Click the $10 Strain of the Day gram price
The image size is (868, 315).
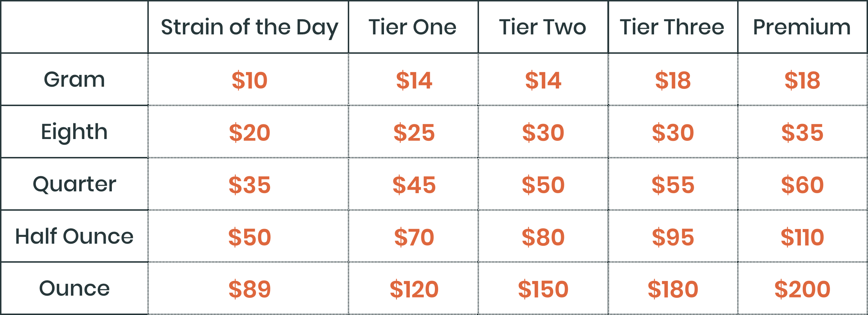[x=250, y=80]
